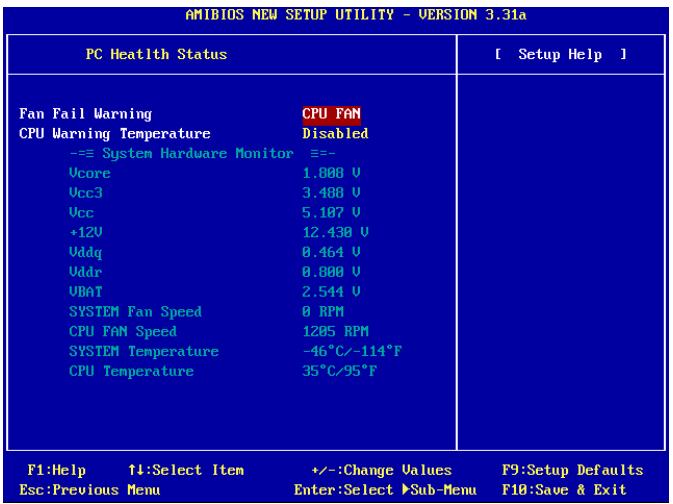
Task: Click the 3.488 V reading
Action: tap(331, 193)
